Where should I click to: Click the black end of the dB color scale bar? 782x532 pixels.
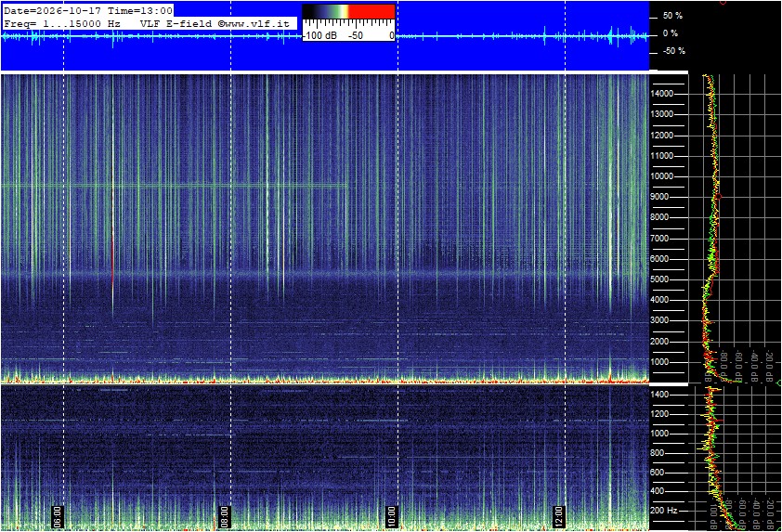pos(309,11)
